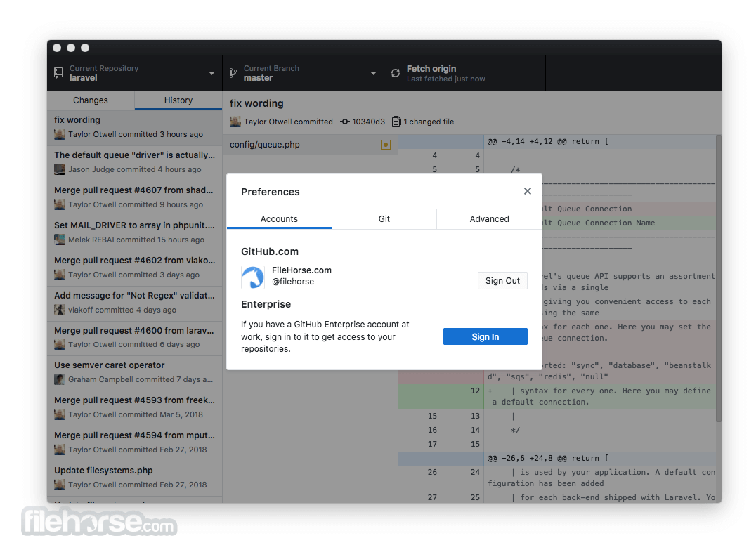Close the Preferences dialog with the X
The image size is (756, 557).
[528, 191]
